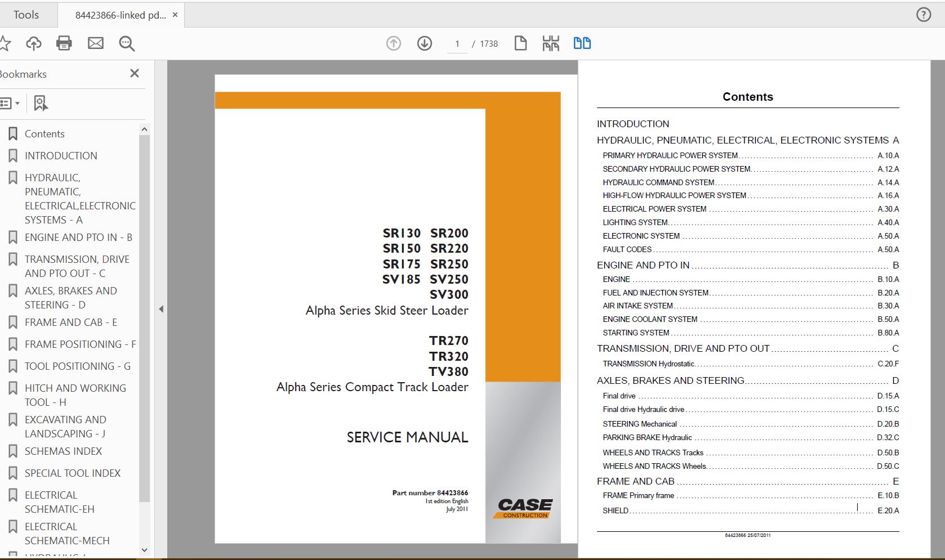Click the page number input field
Viewport: 945px width, 560px height.
[457, 44]
